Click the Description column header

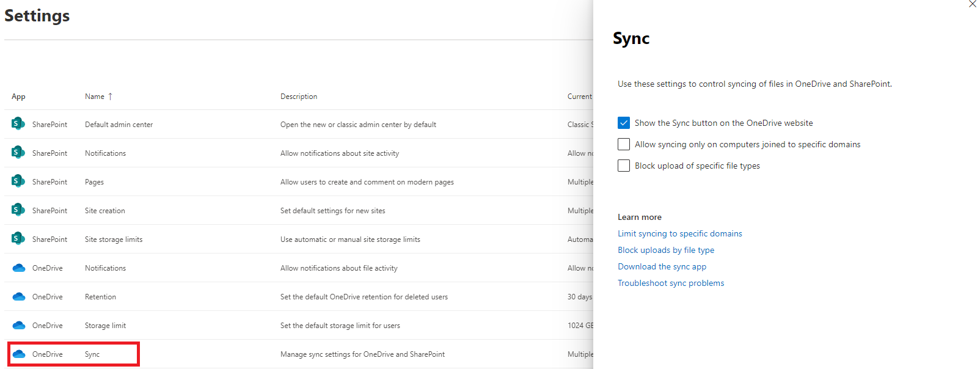[299, 97]
